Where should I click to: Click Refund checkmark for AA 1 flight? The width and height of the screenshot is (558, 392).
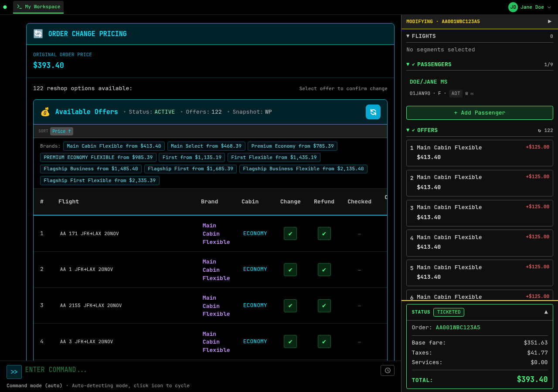point(324,270)
